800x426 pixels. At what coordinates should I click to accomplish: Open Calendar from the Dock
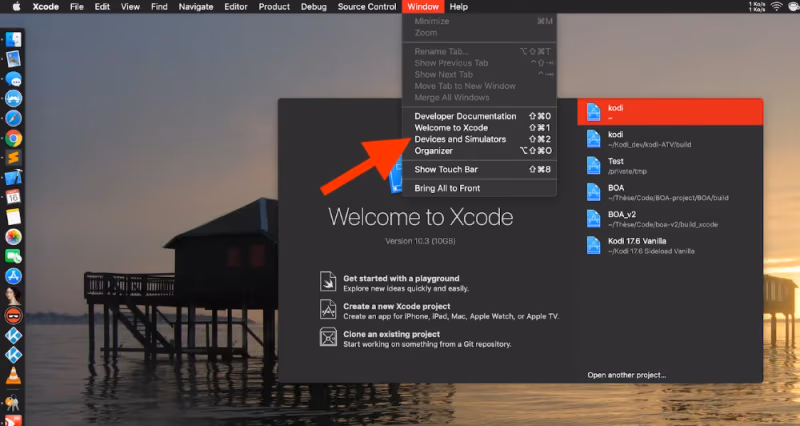pos(13,197)
